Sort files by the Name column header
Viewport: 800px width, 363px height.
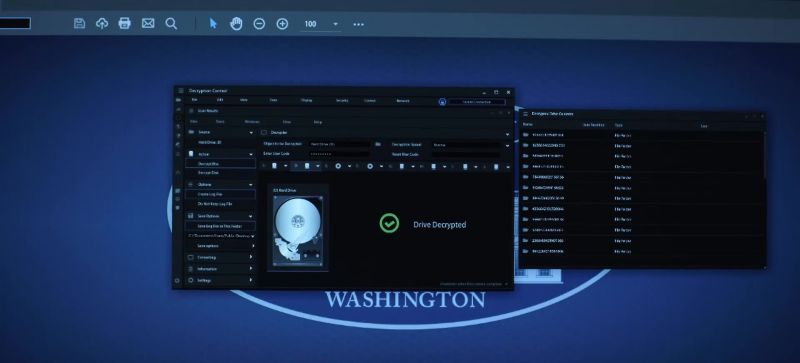click(x=528, y=124)
